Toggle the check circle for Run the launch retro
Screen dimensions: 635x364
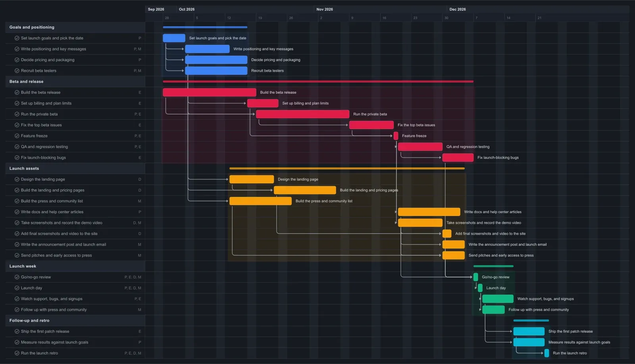(x=17, y=353)
